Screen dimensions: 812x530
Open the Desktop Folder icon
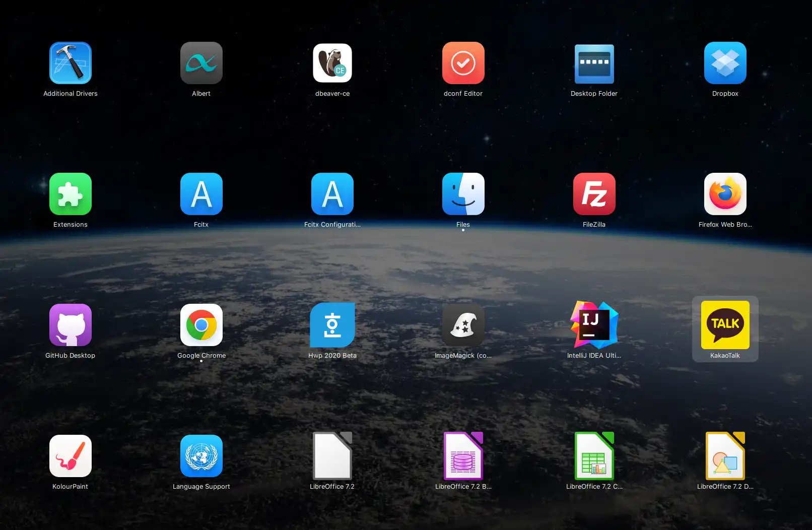[x=594, y=64]
